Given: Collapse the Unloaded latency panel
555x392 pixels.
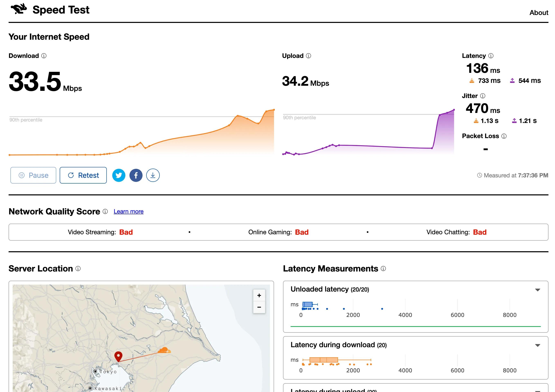Looking at the screenshot, I should tap(538, 290).
